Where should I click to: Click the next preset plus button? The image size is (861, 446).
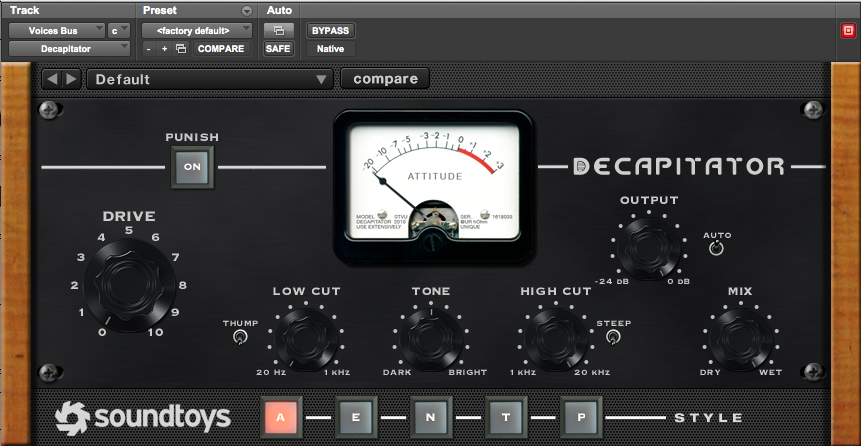164,49
